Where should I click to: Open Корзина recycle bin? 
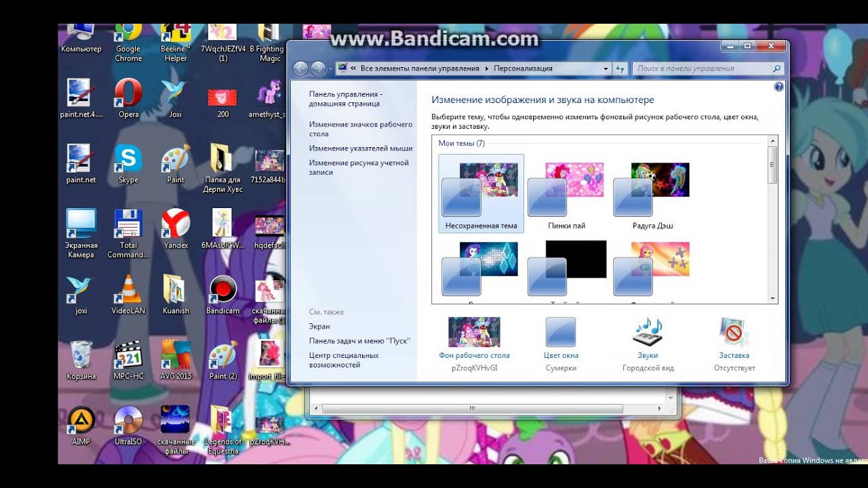click(81, 360)
